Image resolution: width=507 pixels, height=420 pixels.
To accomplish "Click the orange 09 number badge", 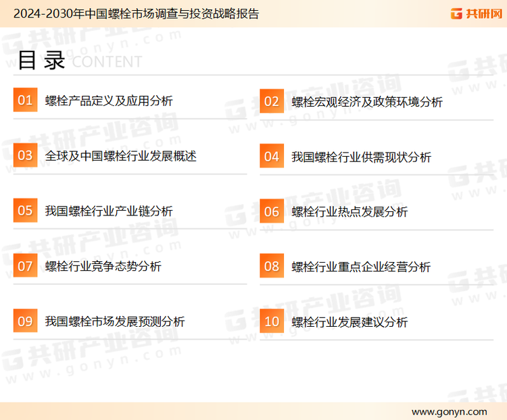I will pyautogui.click(x=25, y=321).
